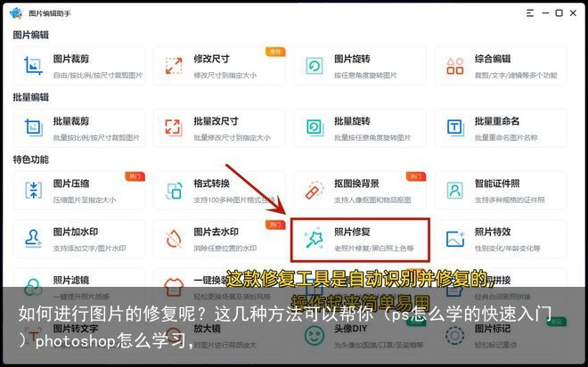Select the 格式转换 format convert icon
The image size is (588, 367).
tap(175, 191)
